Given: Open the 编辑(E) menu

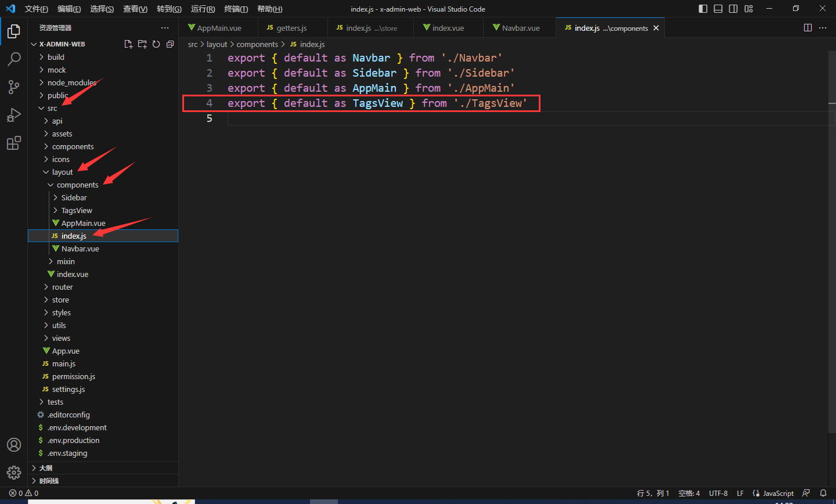Looking at the screenshot, I should point(69,9).
